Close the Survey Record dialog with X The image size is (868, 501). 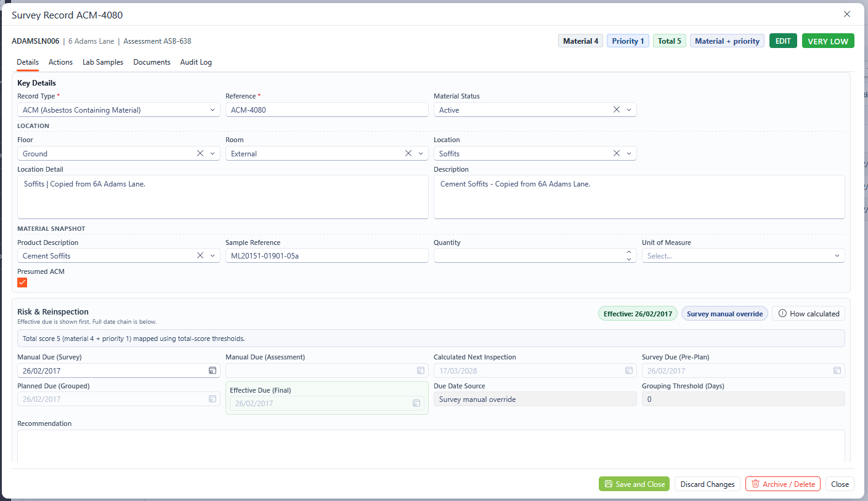pyautogui.click(x=847, y=14)
